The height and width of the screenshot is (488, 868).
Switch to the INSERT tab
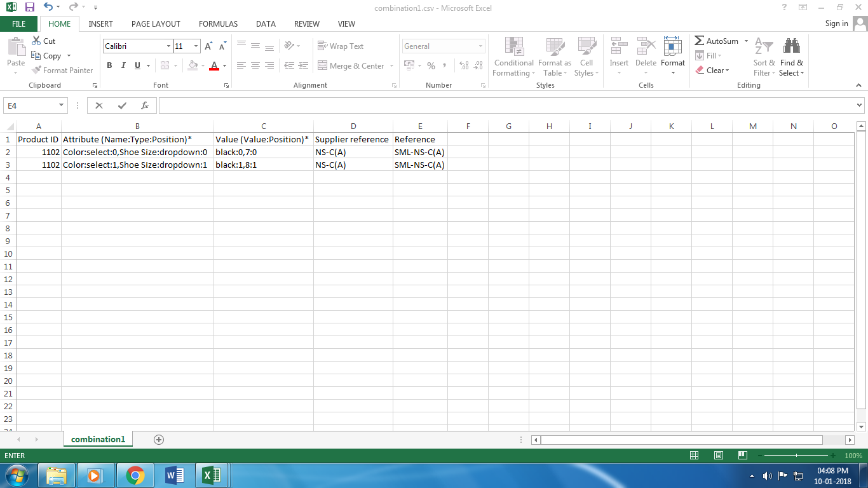pyautogui.click(x=100, y=24)
